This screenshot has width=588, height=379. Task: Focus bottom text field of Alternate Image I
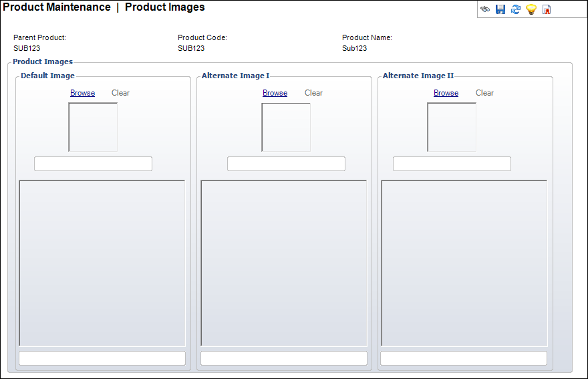click(x=284, y=358)
